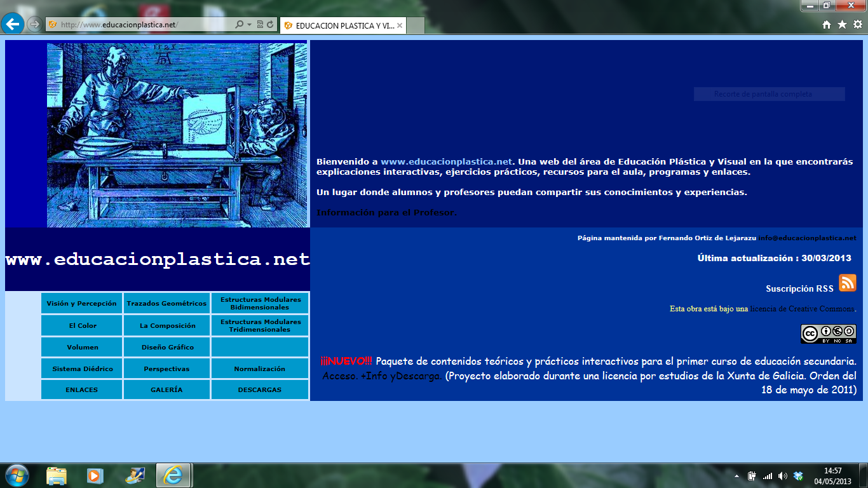Open Windows Explorer from the taskbar
This screenshot has width=868, height=488.
point(57,475)
